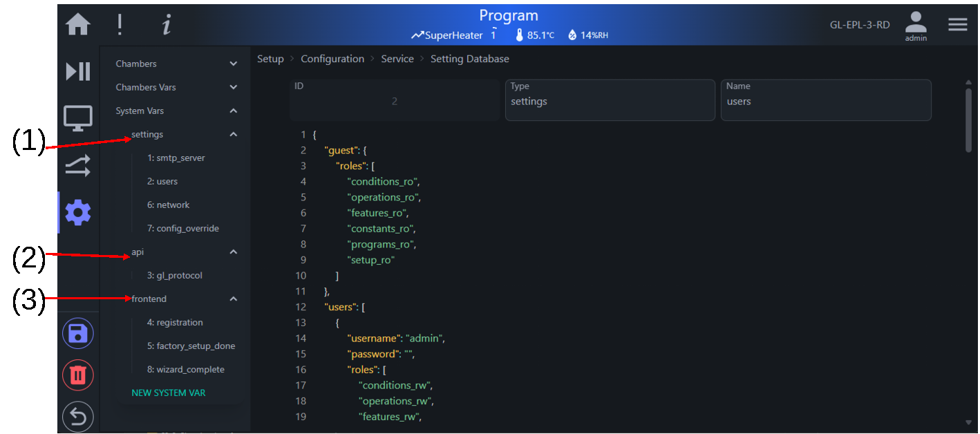Open the 7: config_override variable
The image size is (980, 434).
[183, 228]
